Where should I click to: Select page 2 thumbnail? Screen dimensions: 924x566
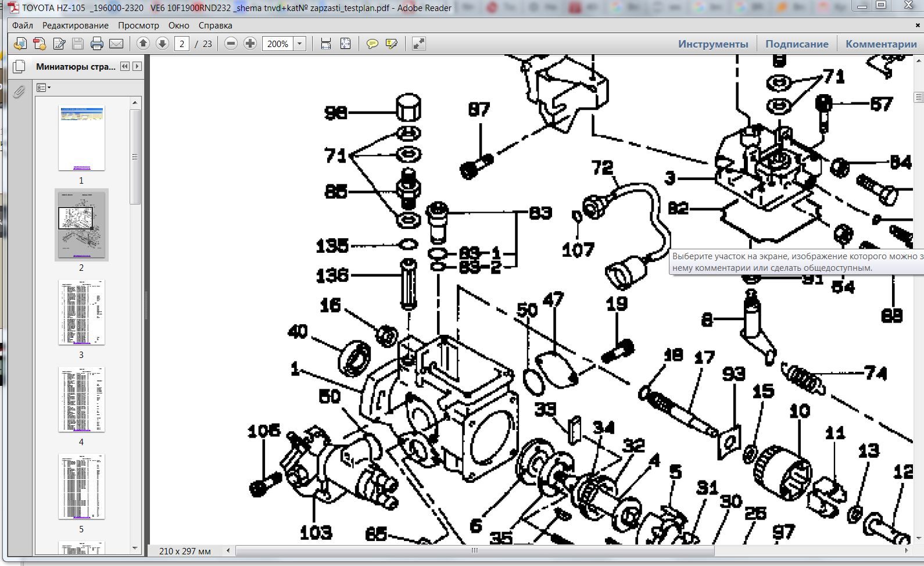(81, 225)
